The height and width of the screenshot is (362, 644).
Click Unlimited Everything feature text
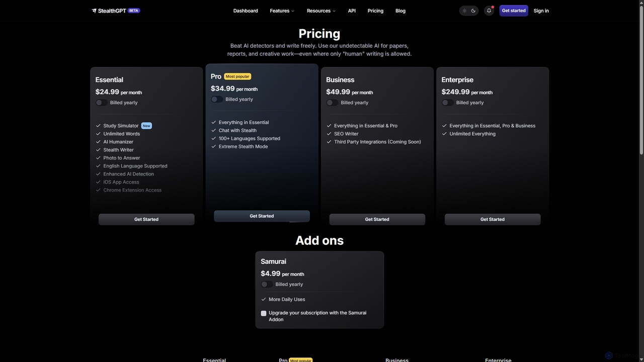click(472, 134)
